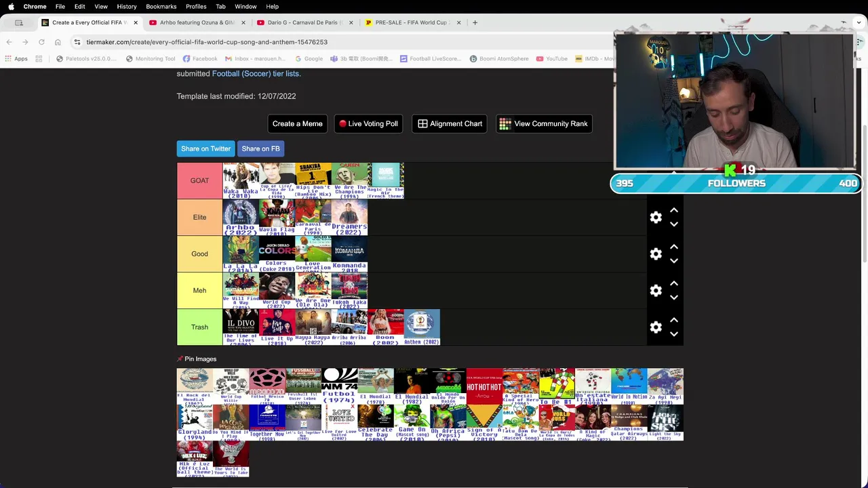
Task: Select the GOAT tier label
Action: coord(199,180)
